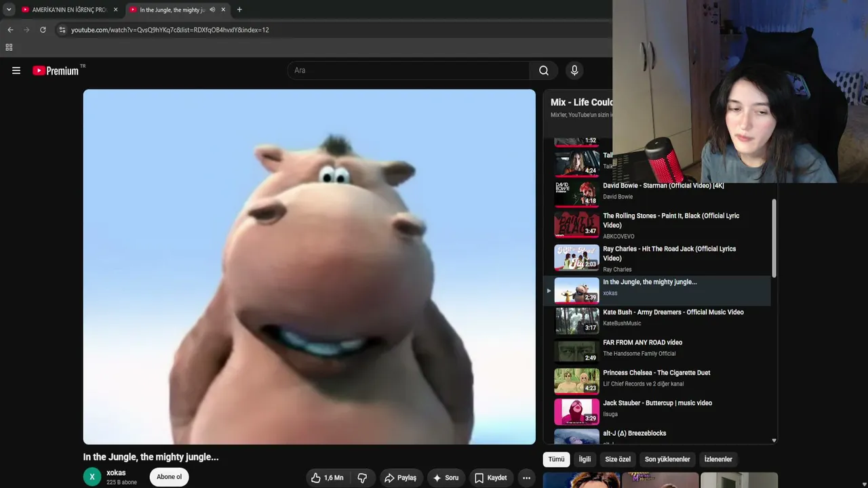
Task: Select the Son yüklenenler filter chip
Action: tap(667, 460)
